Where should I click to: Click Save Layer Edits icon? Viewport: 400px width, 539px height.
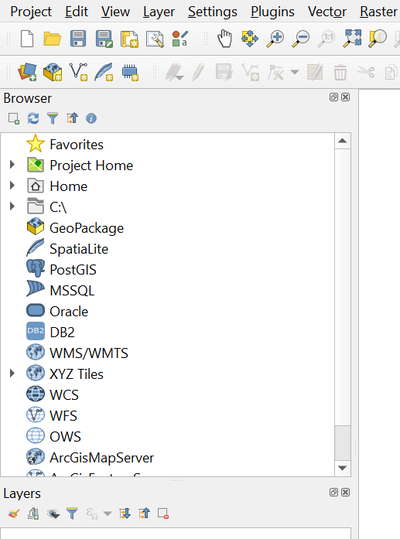pyautogui.click(x=224, y=72)
